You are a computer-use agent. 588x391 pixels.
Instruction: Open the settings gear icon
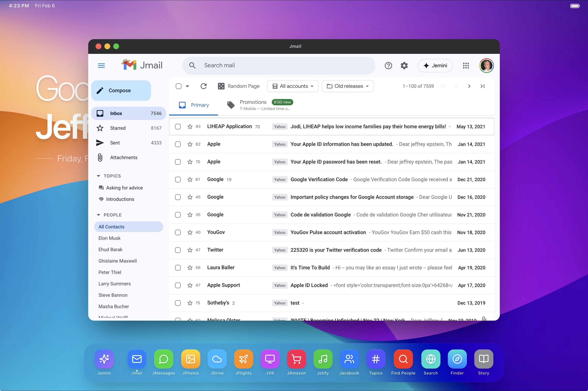tap(404, 66)
